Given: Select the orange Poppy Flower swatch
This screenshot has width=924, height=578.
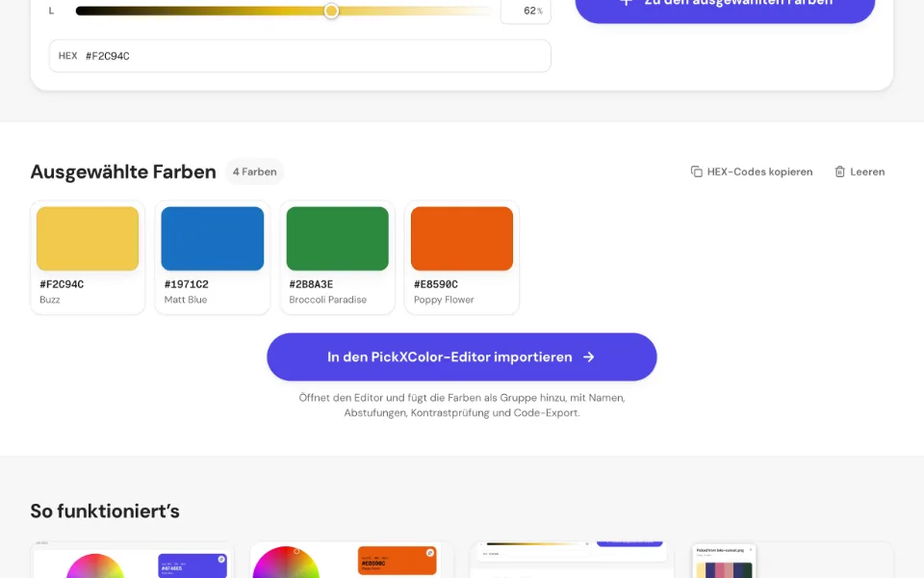Looking at the screenshot, I should coord(462,238).
